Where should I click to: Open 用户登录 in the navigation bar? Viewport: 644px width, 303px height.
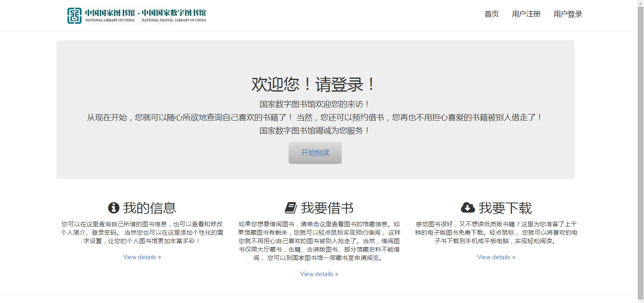pyautogui.click(x=568, y=14)
